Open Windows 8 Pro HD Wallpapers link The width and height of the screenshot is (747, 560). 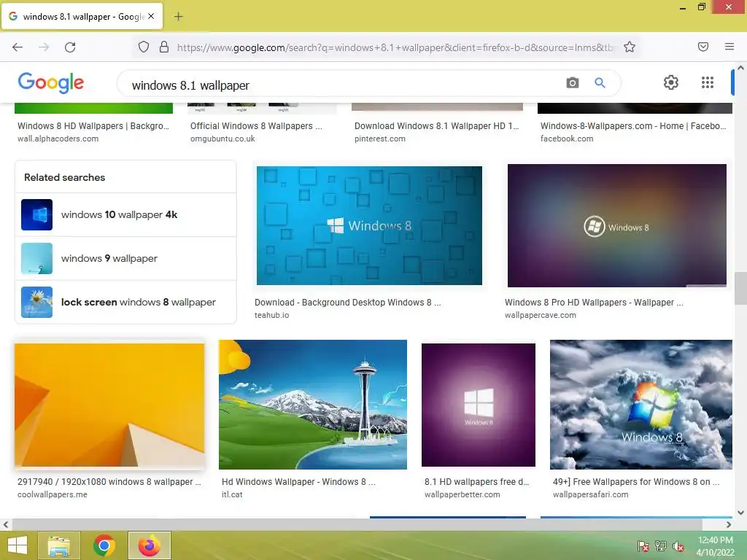point(594,303)
